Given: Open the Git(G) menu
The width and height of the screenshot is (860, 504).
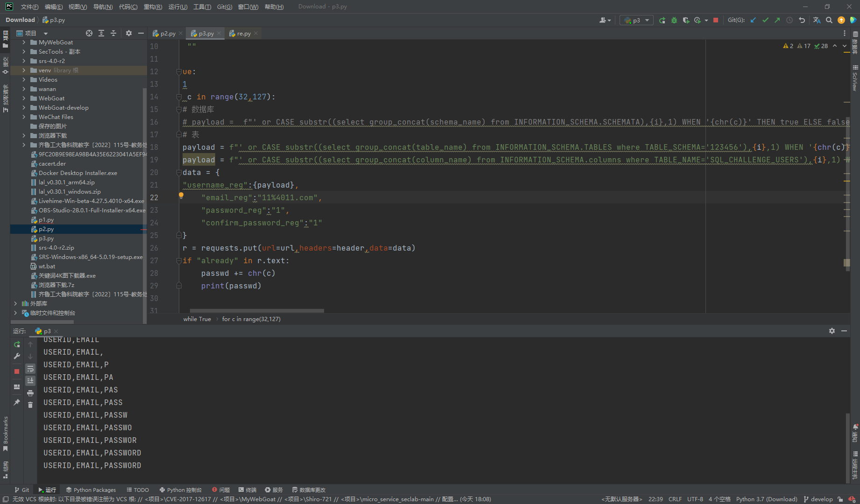Looking at the screenshot, I should click(x=225, y=7).
